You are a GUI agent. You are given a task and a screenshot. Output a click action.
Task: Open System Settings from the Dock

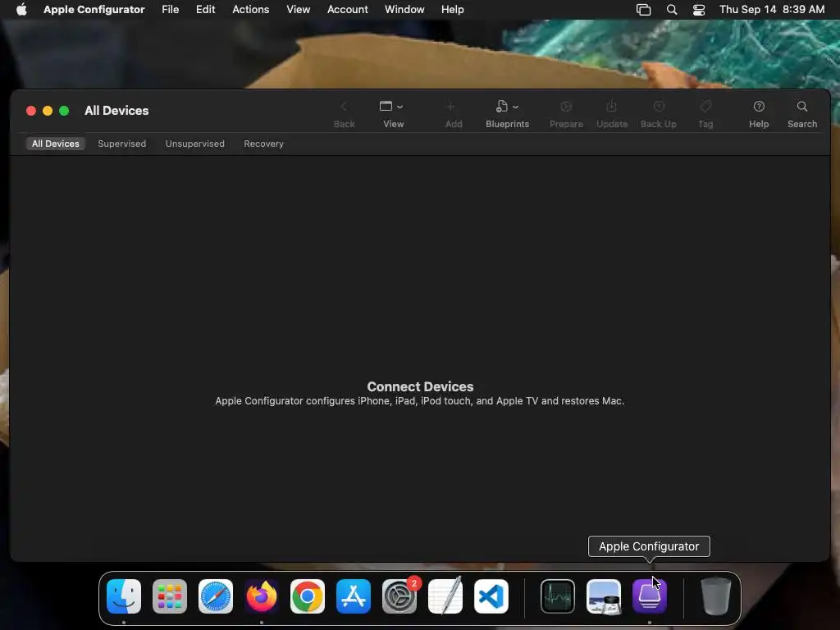[399, 596]
